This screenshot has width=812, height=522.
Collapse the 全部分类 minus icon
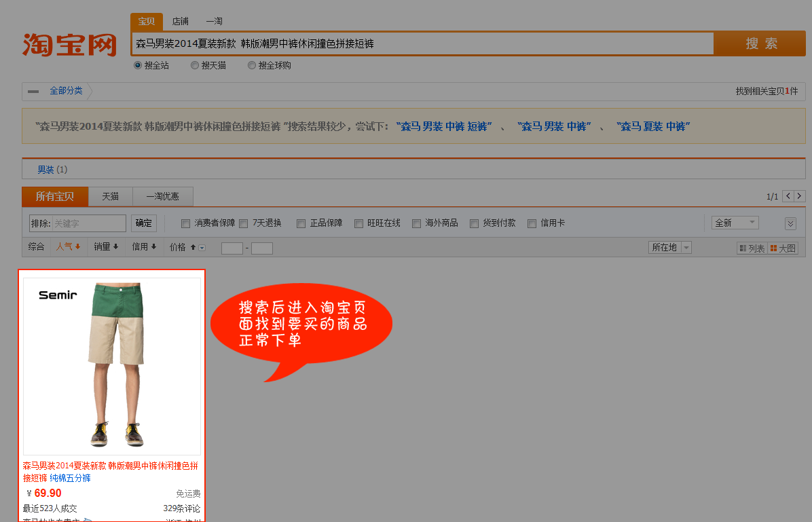tap(33, 92)
